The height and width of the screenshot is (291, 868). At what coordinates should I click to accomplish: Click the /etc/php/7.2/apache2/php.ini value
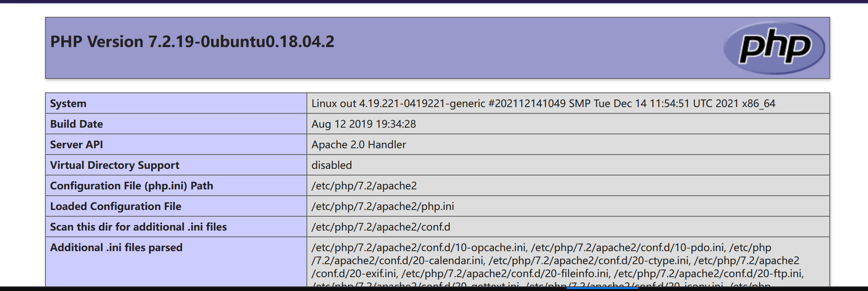(383, 206)
